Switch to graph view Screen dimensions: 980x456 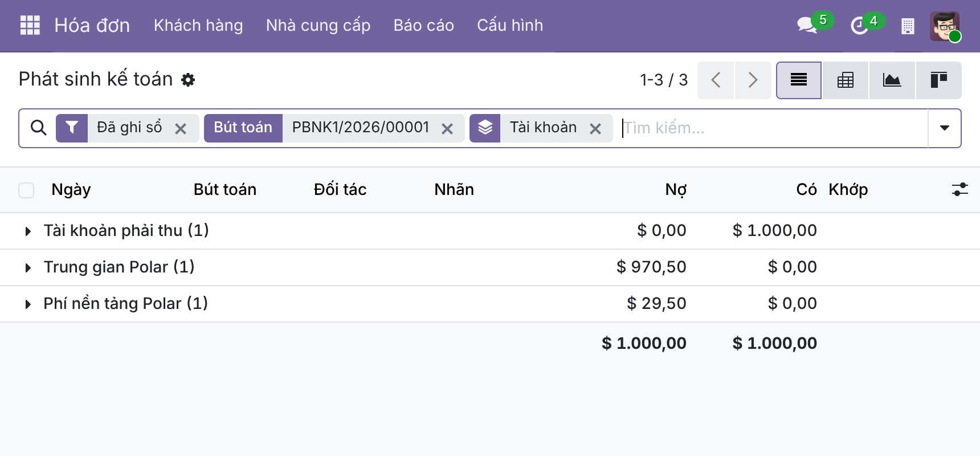coord(892,80)
